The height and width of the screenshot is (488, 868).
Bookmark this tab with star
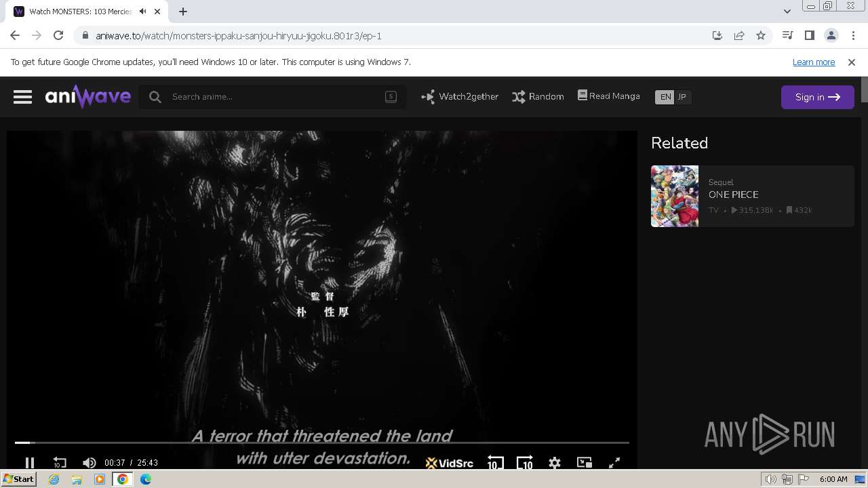coord(761,35)
